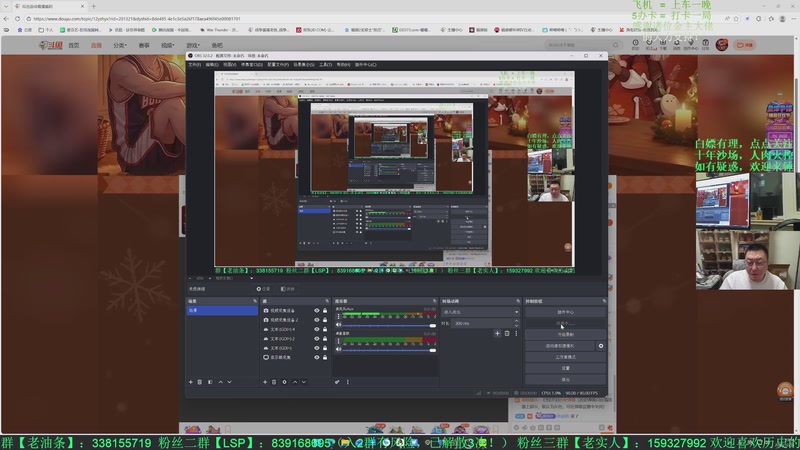Adjust the desktop audio volume slider
Viewport: 800px width, 450px height.
389,350
